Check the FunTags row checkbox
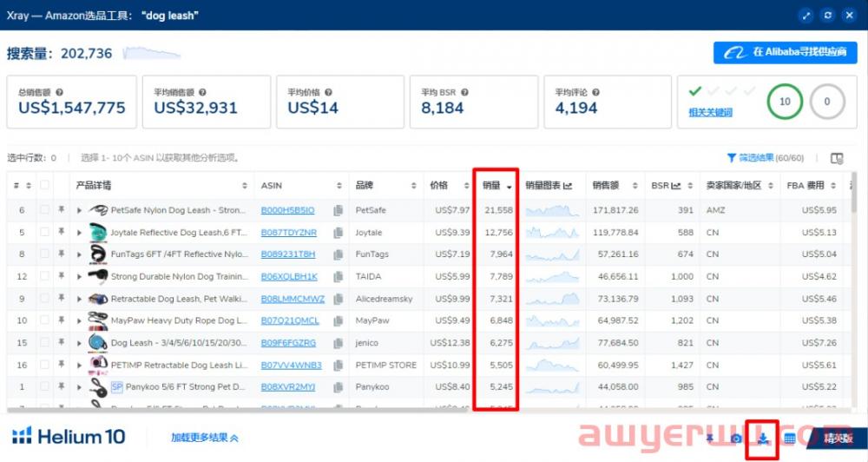The image size is (868, 462). coord(44,254)
